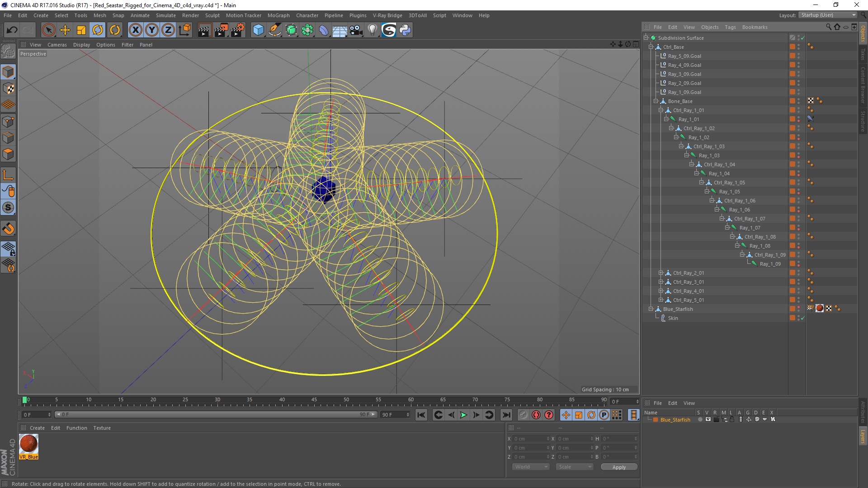The width and height of the screenshot is (868, 488).
Task: Select the VR_Blue material swatch
Action: (x=28, y=447)
